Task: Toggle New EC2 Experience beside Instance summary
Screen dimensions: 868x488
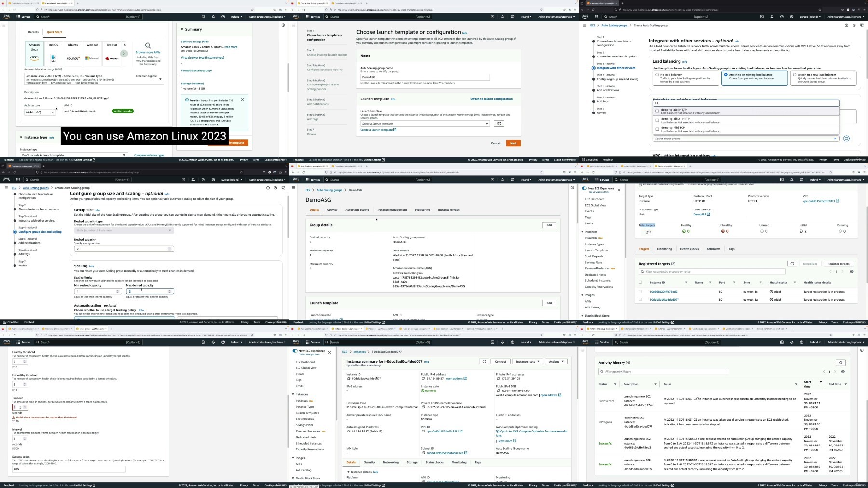Action: (295, 351)
